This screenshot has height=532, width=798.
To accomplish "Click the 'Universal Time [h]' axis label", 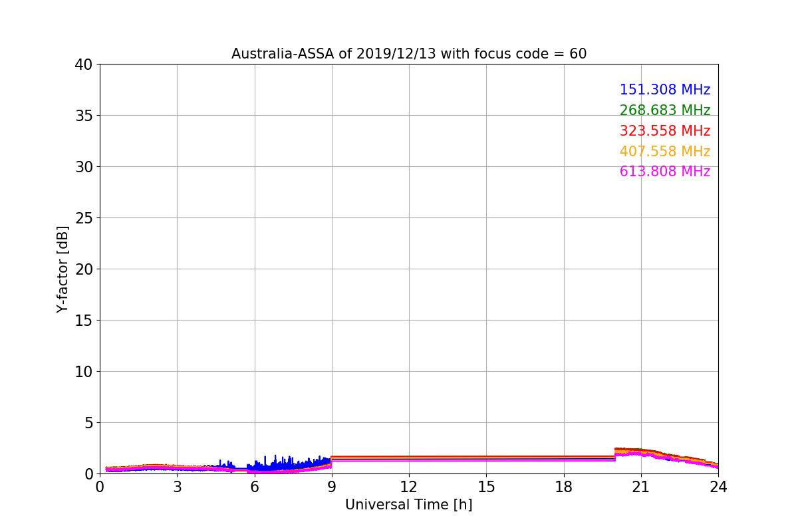I will pos(408,505).
